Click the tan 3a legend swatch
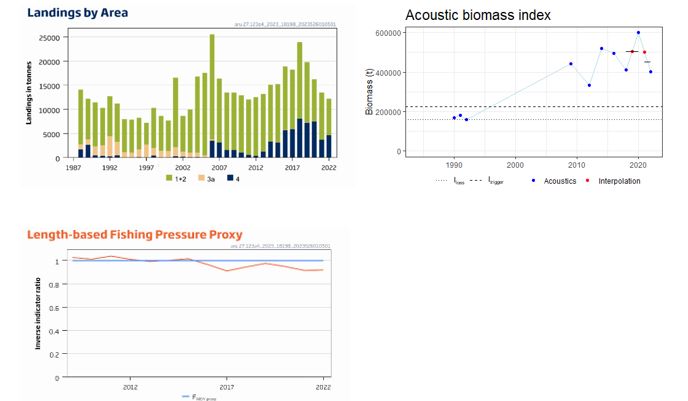 coord(202,177)
